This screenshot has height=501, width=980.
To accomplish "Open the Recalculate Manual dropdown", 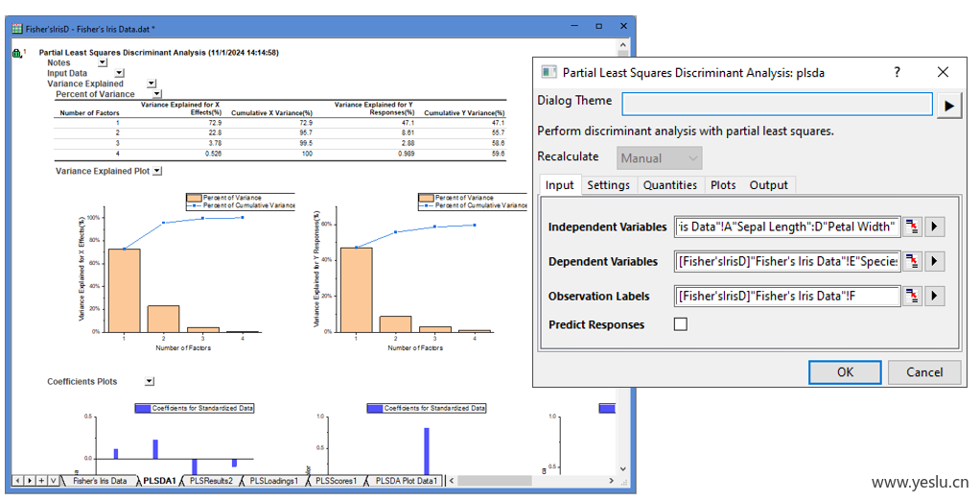I will pos(660,158).
